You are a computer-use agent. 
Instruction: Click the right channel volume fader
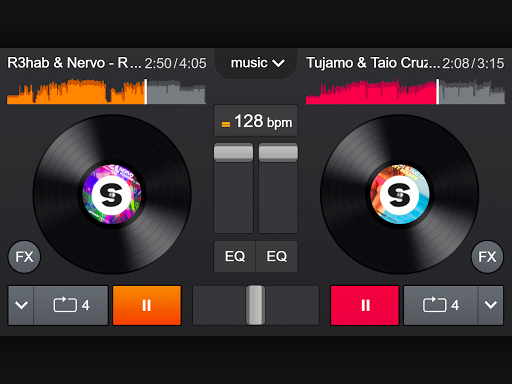(278, 153)
